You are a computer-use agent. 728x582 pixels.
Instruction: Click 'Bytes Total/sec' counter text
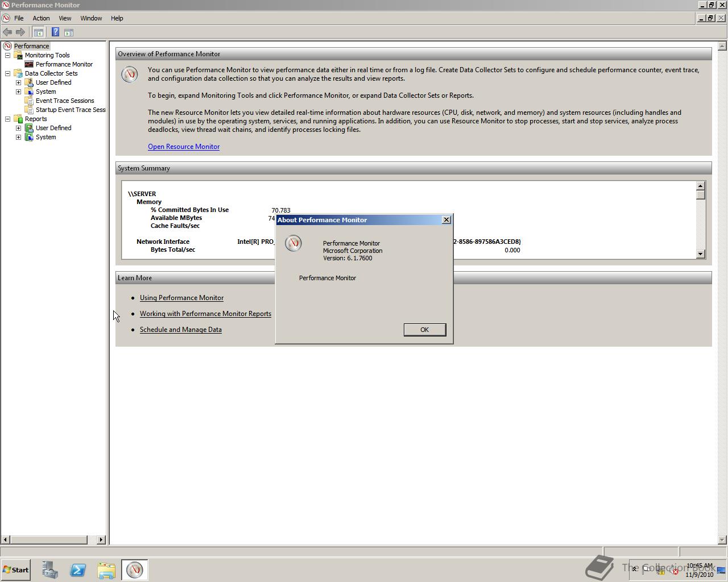(x=173, y=250)
